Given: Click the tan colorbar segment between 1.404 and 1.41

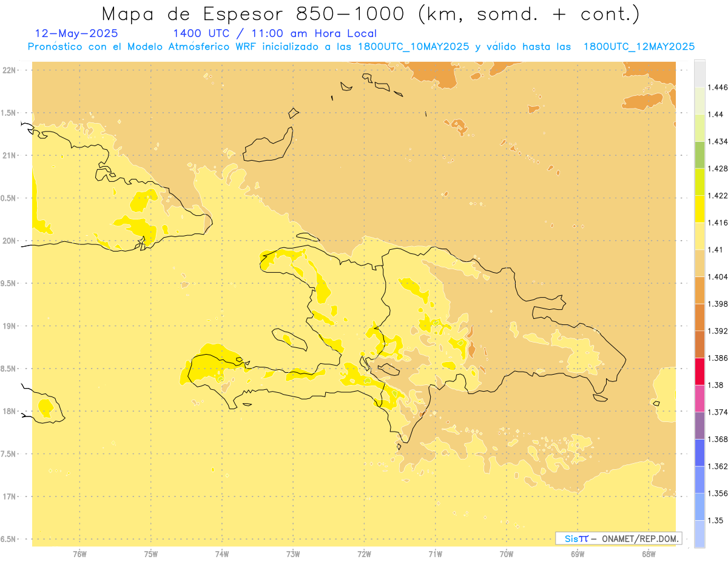Looking at the screenshot, I should click(699, 263).
